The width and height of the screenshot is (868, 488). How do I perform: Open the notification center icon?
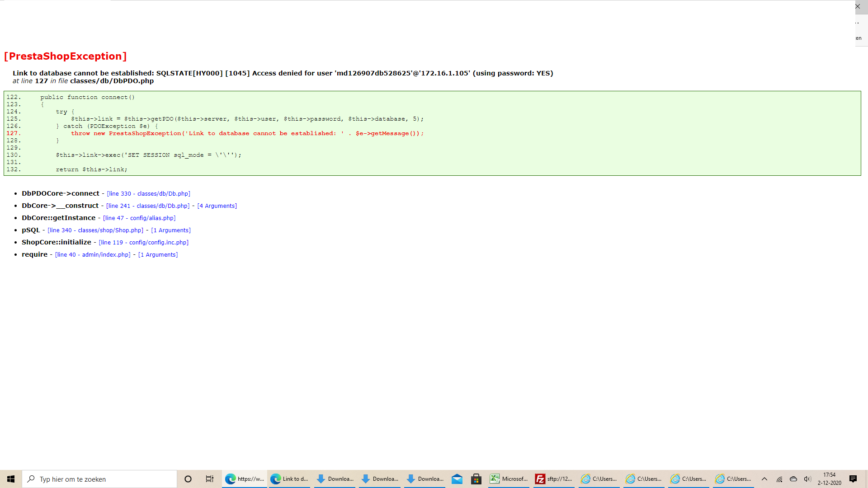(853, 479)
